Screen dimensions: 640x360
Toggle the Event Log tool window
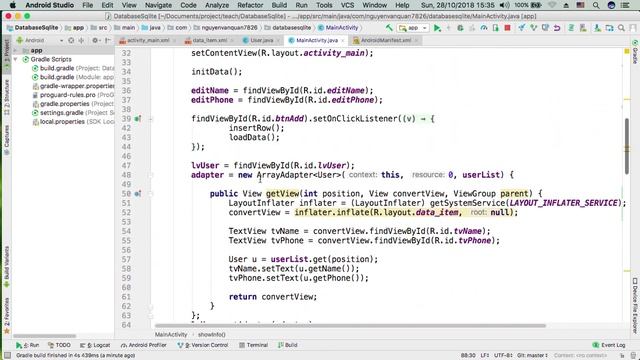coord(609,345)
